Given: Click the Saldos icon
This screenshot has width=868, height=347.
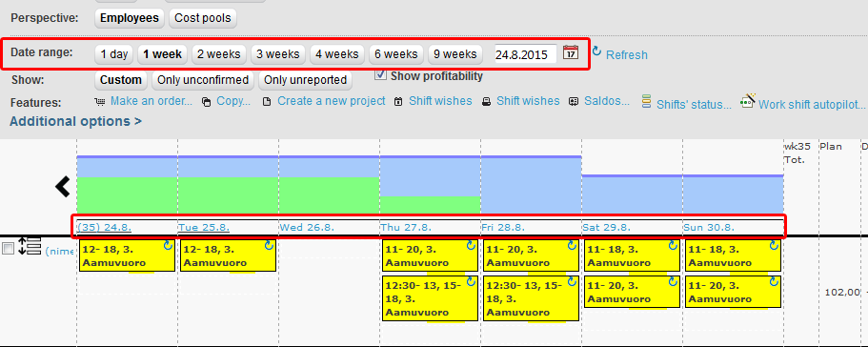Looking at the screenshot, I should pos(574,102).
